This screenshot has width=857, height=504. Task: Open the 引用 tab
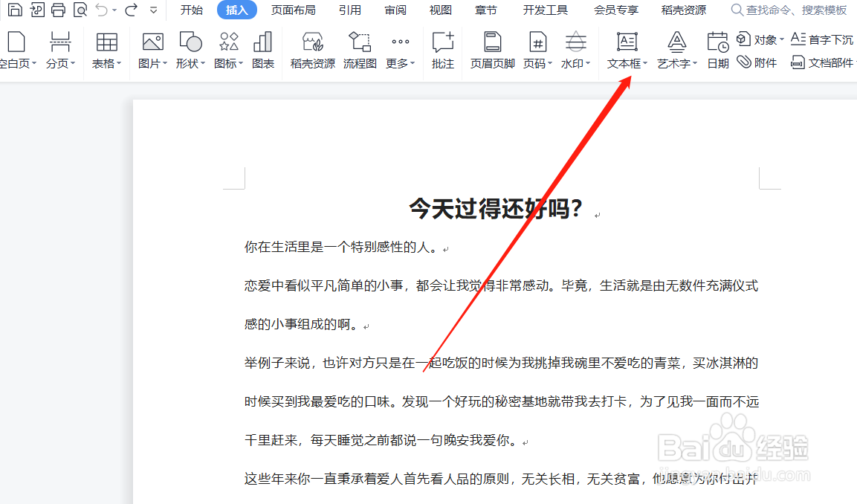point(350,10)
